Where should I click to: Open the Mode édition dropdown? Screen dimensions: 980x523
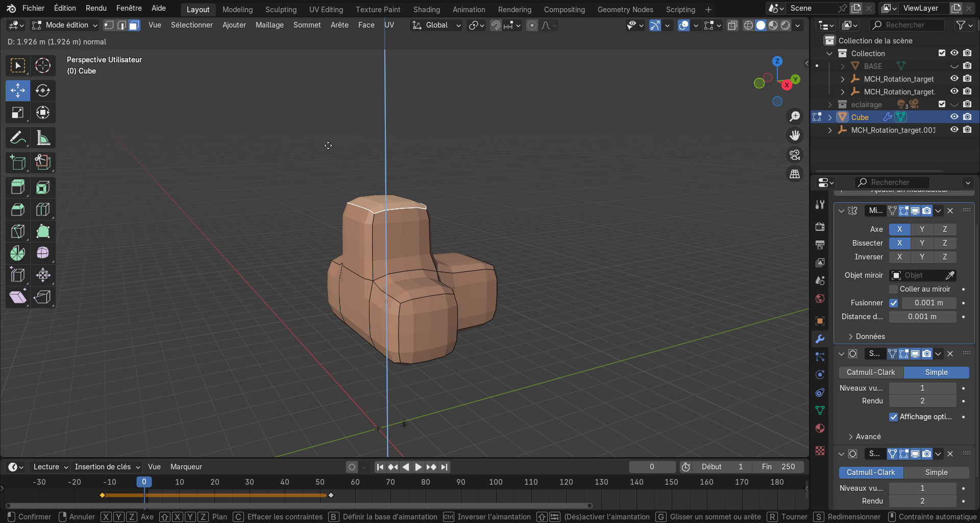point(64,25)
